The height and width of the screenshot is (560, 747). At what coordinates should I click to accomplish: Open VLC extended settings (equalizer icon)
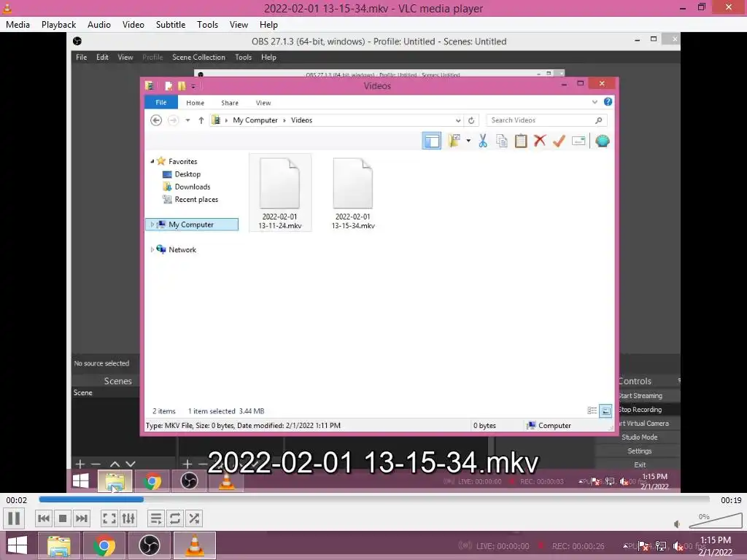128,518
